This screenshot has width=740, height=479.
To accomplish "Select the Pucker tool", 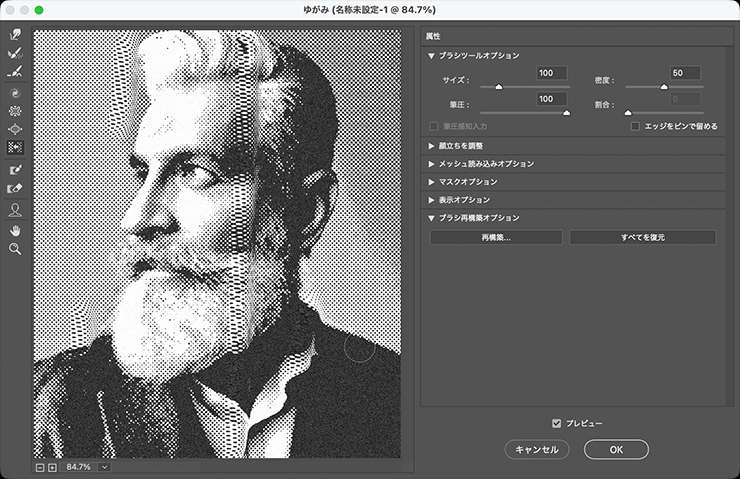I will [x=15, y=110].
